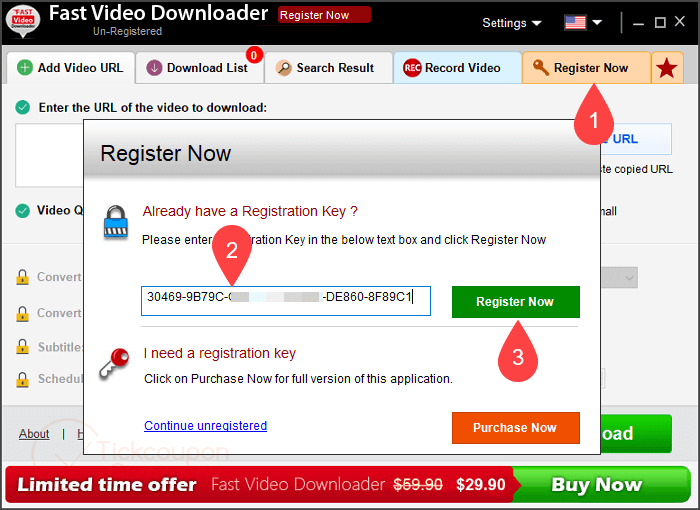Click 'Already have a Registration Key ?' heading
The height and width of the screenshot is (510, 700).
tap(250, 211)
